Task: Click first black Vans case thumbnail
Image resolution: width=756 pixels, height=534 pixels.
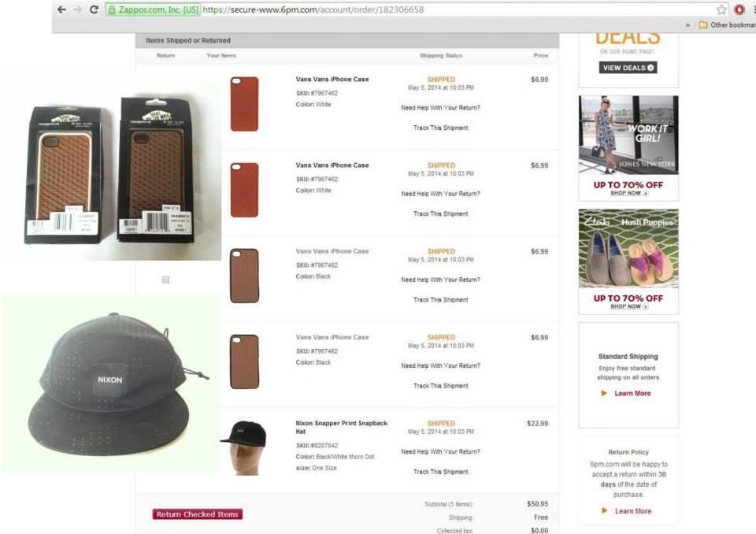Action: coord(244,276)
